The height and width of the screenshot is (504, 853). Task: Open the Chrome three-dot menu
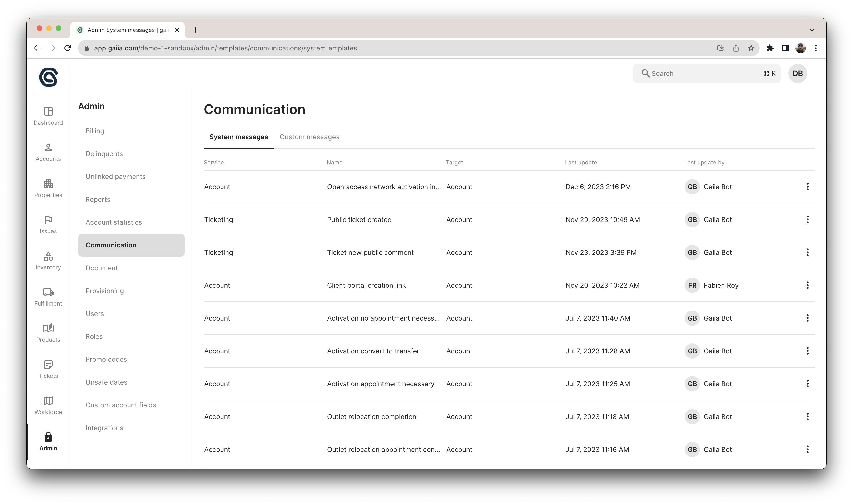point(816,48)
